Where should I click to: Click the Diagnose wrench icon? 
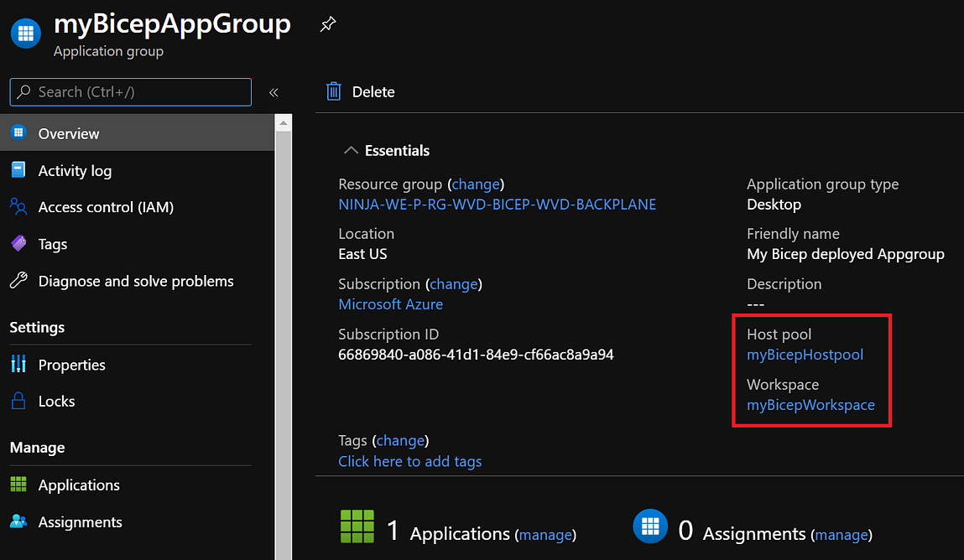[x=18, y=280]
